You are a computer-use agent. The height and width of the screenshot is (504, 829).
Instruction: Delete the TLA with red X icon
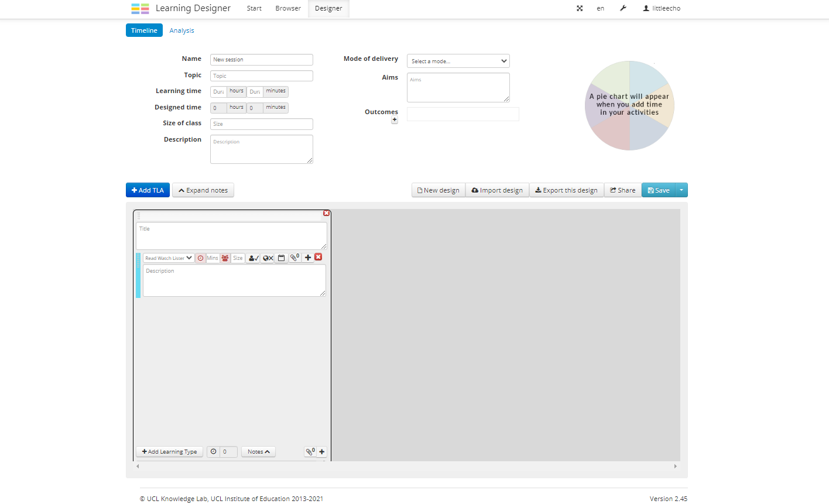pyautogui.click(x=327, y=213)
